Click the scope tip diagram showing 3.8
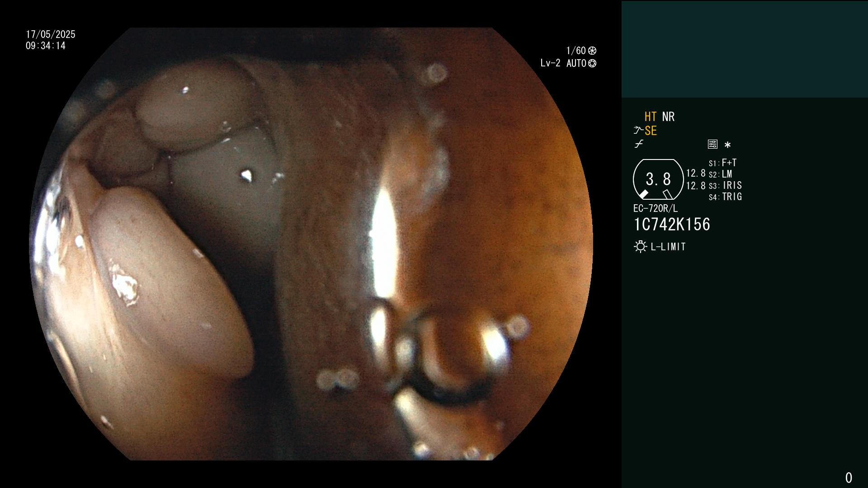This screenshot has width=868, height=488. pyautogui.click(x=658, y=179)
